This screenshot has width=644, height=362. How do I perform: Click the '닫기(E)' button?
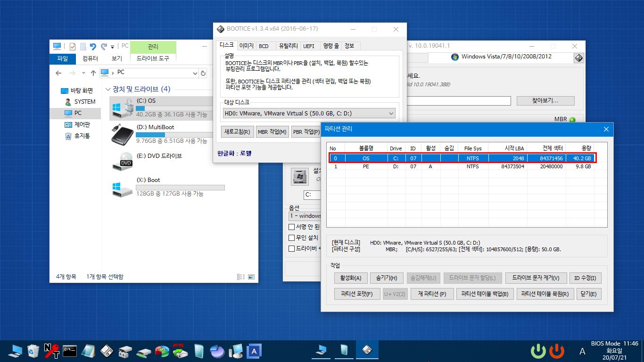point(589,294)
